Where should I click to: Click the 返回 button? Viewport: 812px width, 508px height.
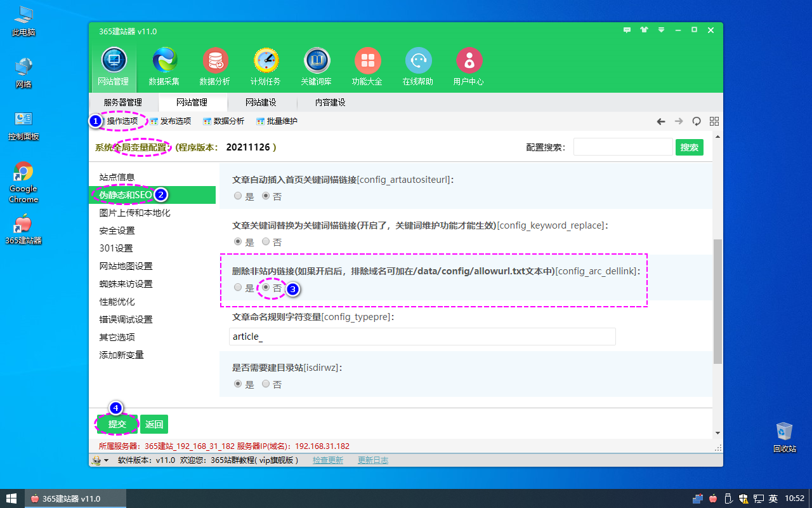154,424
